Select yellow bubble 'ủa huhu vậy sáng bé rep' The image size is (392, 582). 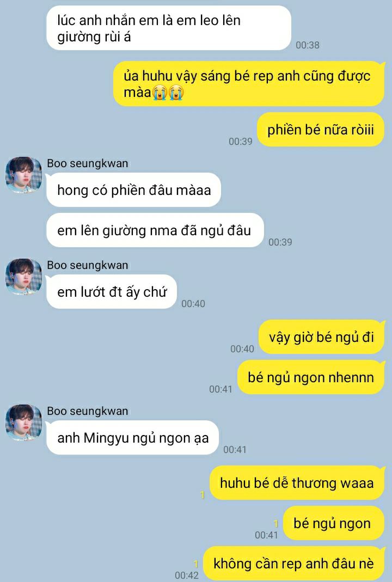point(249,84)
